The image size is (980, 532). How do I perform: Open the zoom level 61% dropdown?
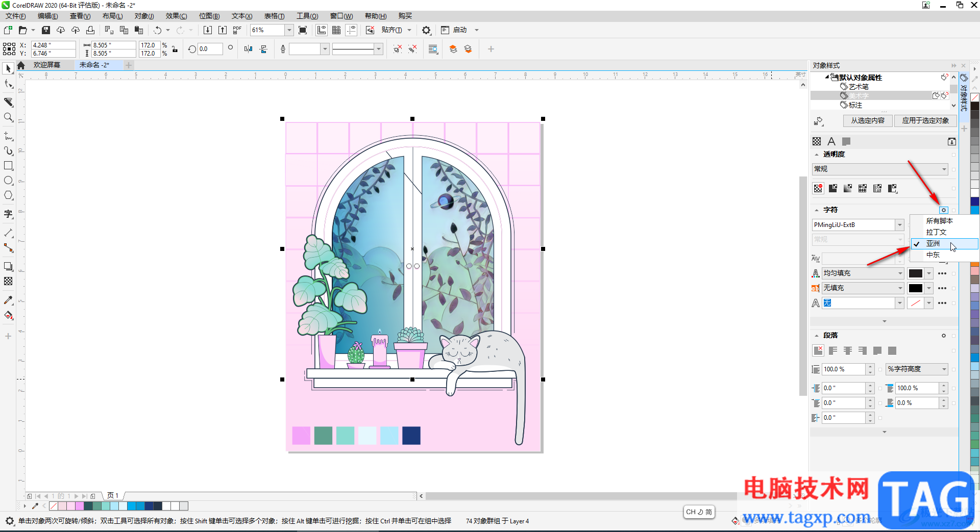[289, 30]
